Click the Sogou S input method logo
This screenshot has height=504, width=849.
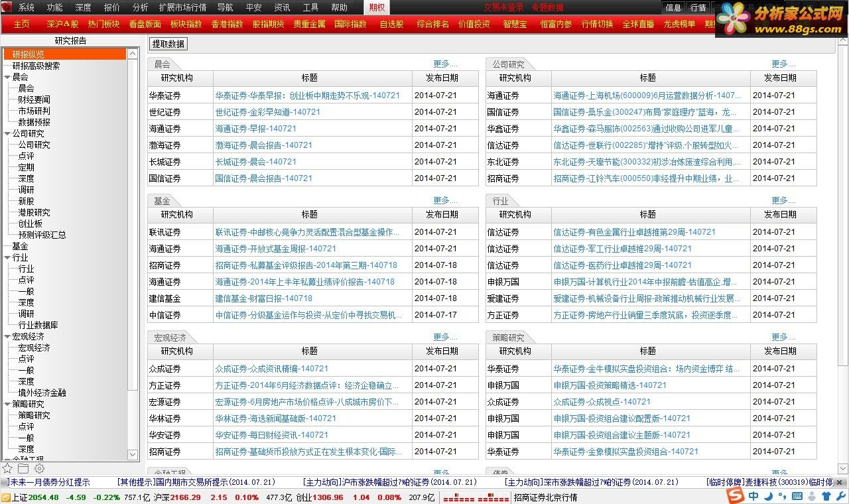click(x=736, y=496)
